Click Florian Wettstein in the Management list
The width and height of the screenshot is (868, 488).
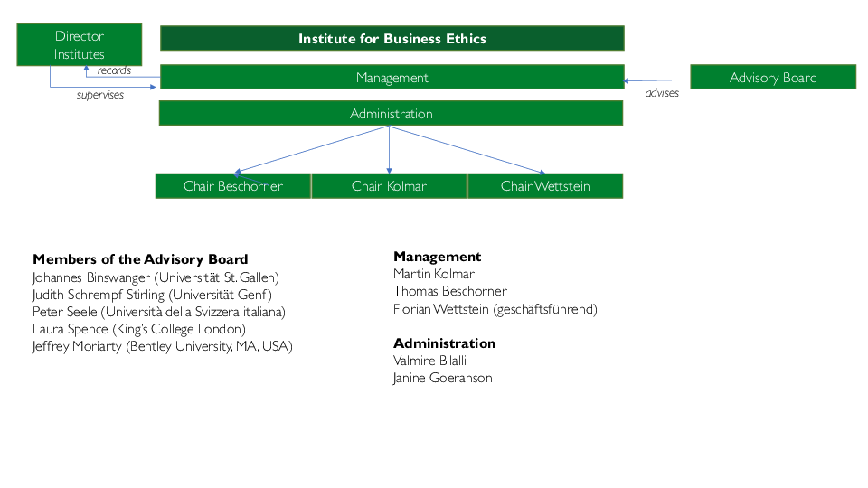point(495,309)
